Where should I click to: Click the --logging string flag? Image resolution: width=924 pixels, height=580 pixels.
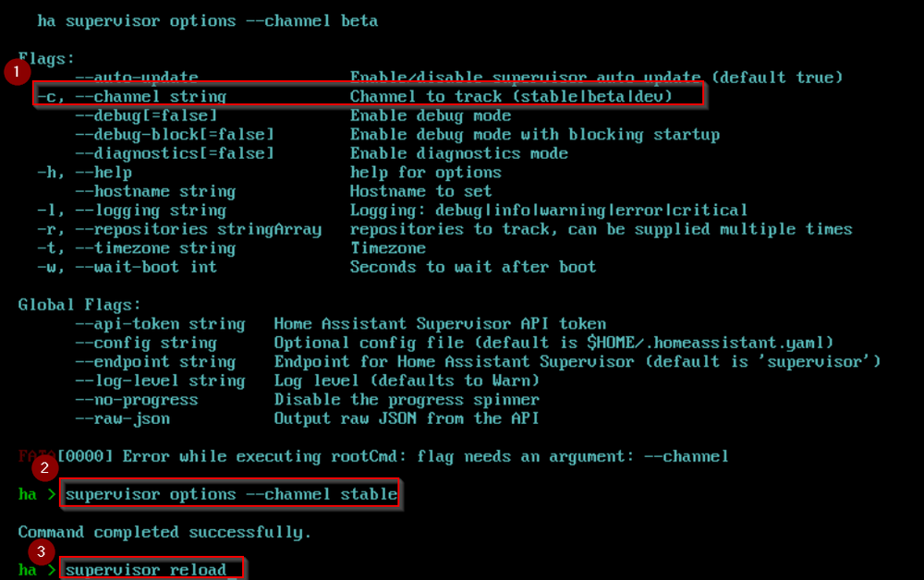tap(131, 211)
